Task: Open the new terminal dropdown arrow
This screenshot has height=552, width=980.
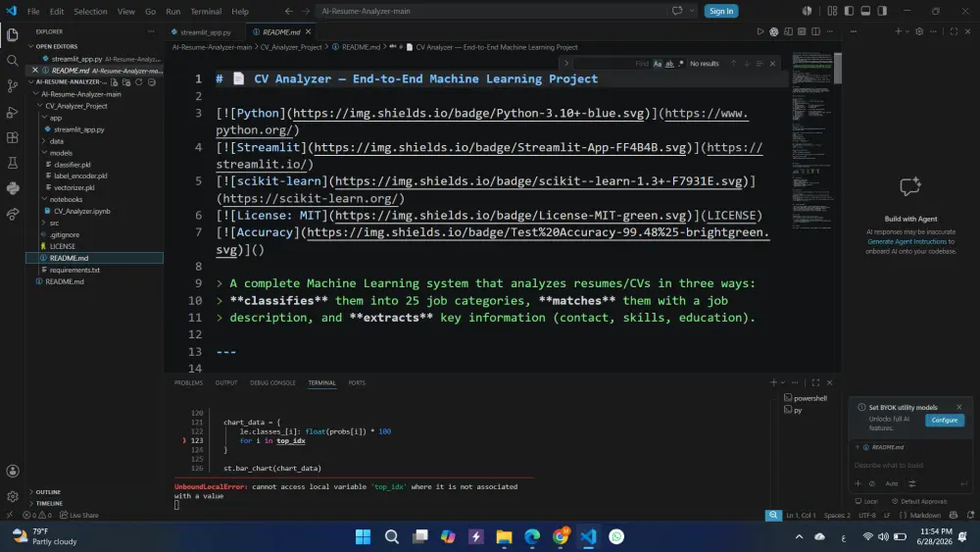Action: pos(782,382)
